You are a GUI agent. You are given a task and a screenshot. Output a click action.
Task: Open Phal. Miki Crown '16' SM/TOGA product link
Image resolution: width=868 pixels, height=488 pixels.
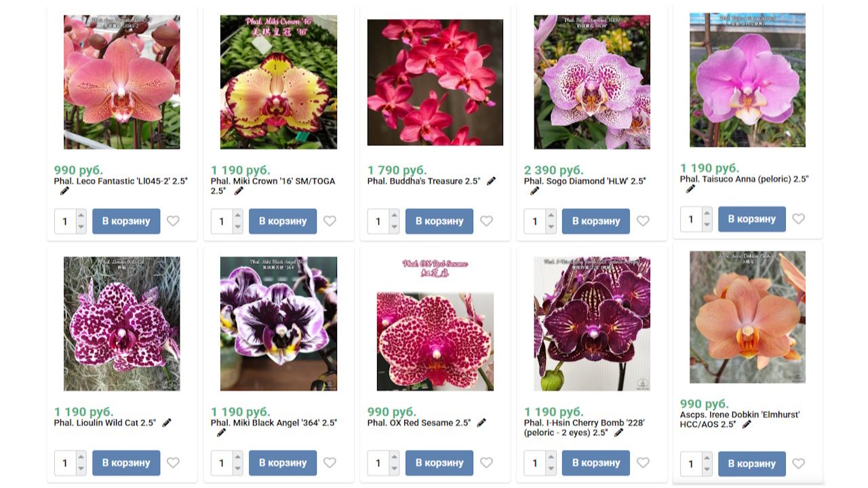coord(273,186)
